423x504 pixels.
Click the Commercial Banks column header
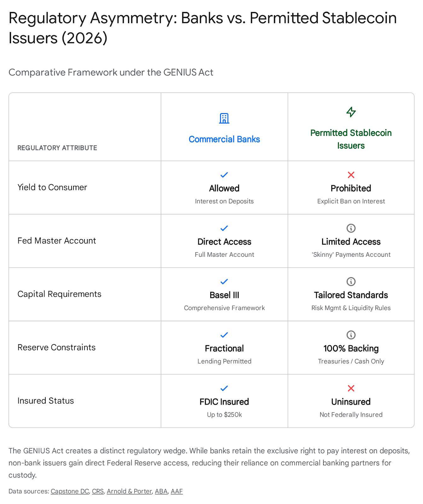tap(224, 139)
